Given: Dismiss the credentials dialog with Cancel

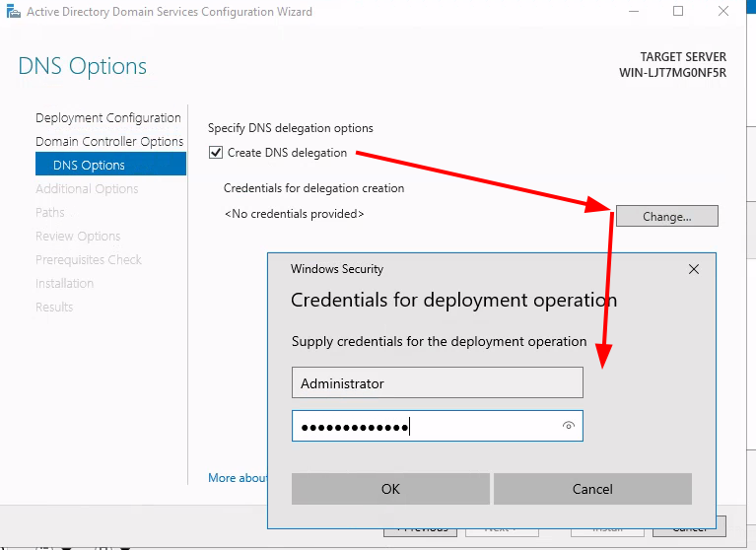Looking at the screenshot, I should pyautogui.click(x=592, y=489).
